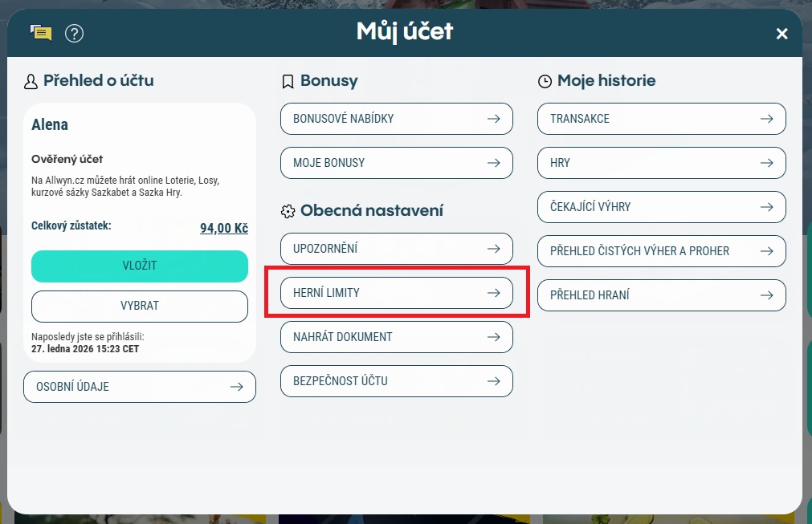The image size is (812, 524).
Task: Click the arrow icon on Bezpečnost účtu
Action: tap(494, 381)
